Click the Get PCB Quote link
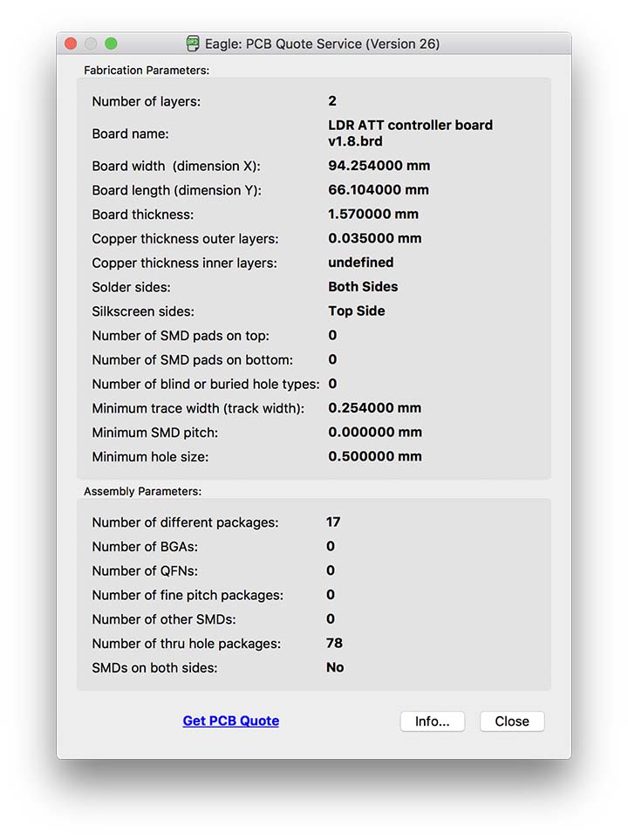628x840 pixels. [x=230, y=720]
